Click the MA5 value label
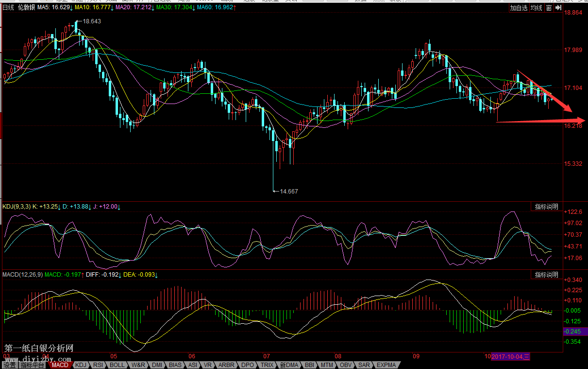Viewport: 588px width, 369px height. [x=54, y=8]
